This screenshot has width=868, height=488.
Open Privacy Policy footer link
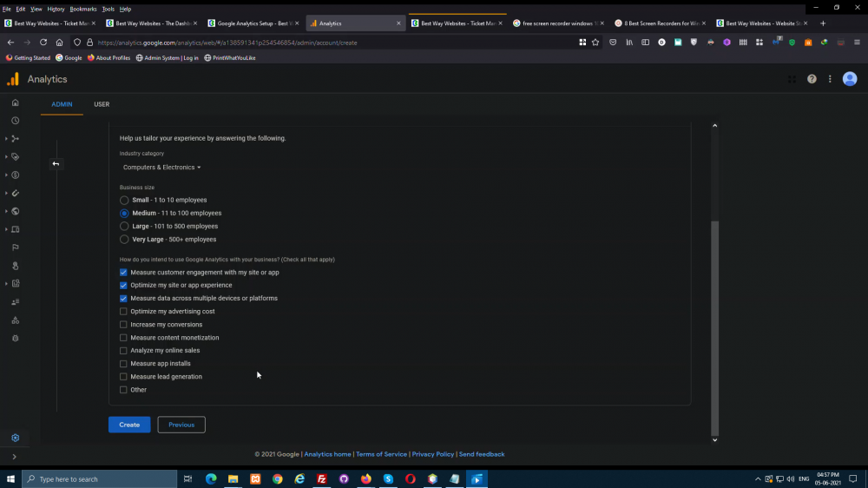point(433,454)
